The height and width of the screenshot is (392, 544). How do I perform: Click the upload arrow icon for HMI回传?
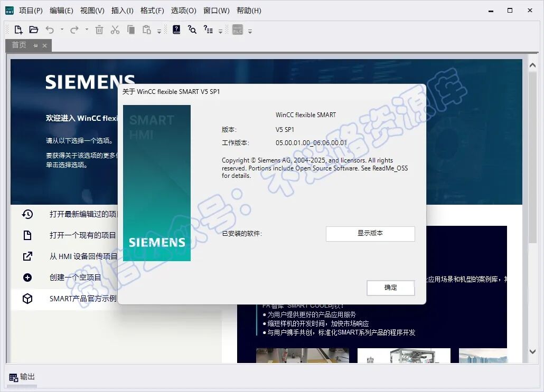(x=27, y=256)
